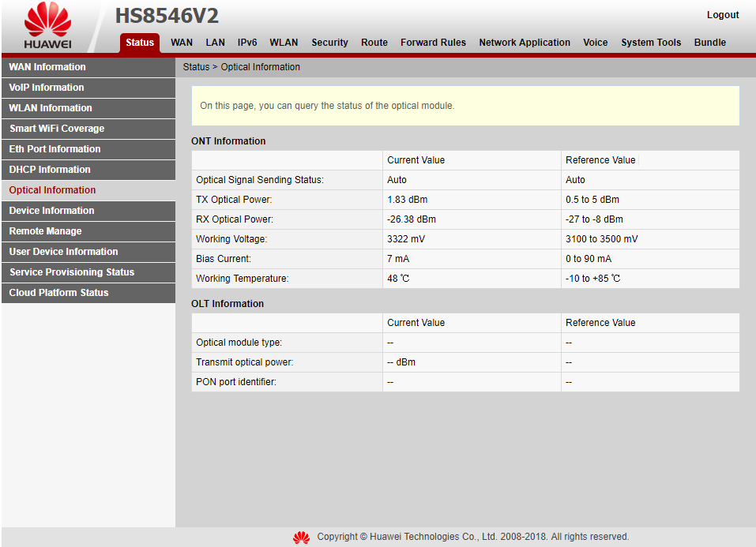Click the Bias Current value 7 mA
This screenshot has width=756, height=547.
[x=398, y=259]
